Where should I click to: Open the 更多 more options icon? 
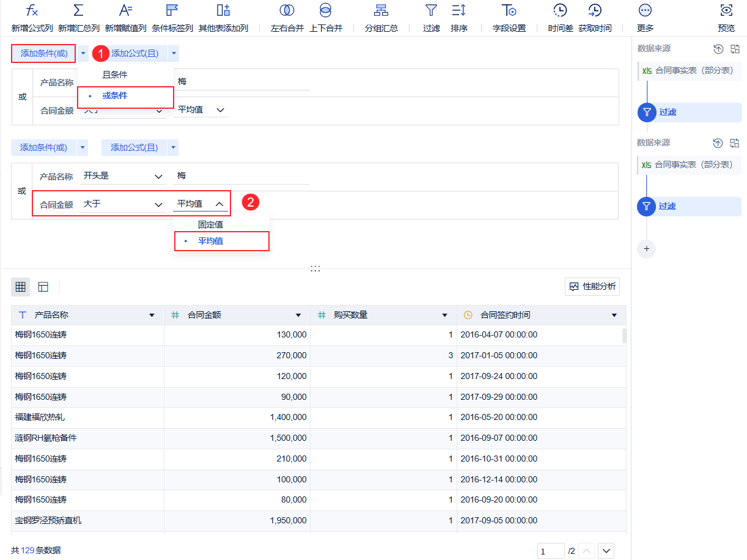[x=645, y=10]
